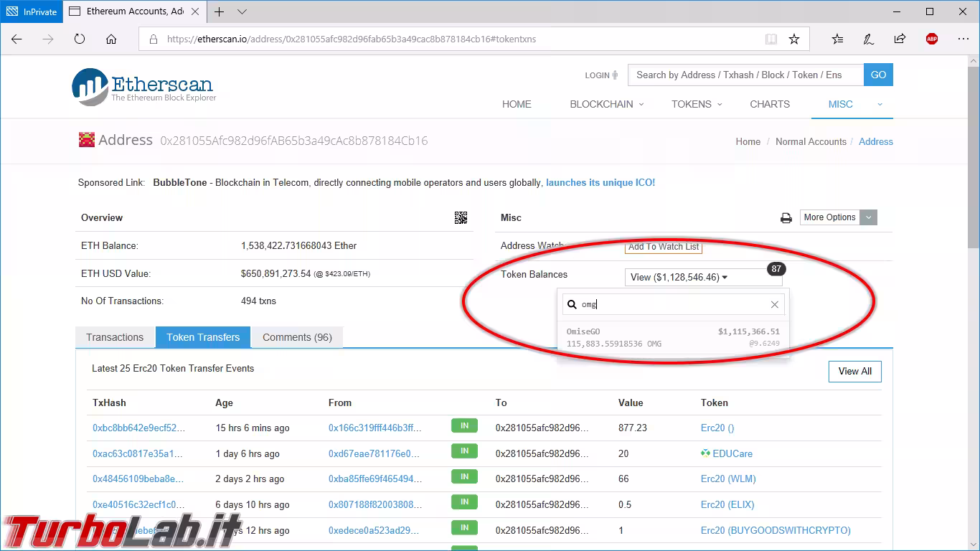Expand the More Options dropdown
The image size is (980, 551).
[x=838, y=217]
